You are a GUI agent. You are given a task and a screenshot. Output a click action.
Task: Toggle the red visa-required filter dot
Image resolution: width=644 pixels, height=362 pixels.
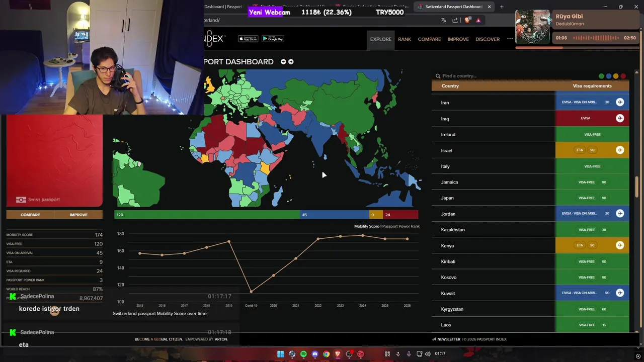pyautogui.click(x=623, y=76)
